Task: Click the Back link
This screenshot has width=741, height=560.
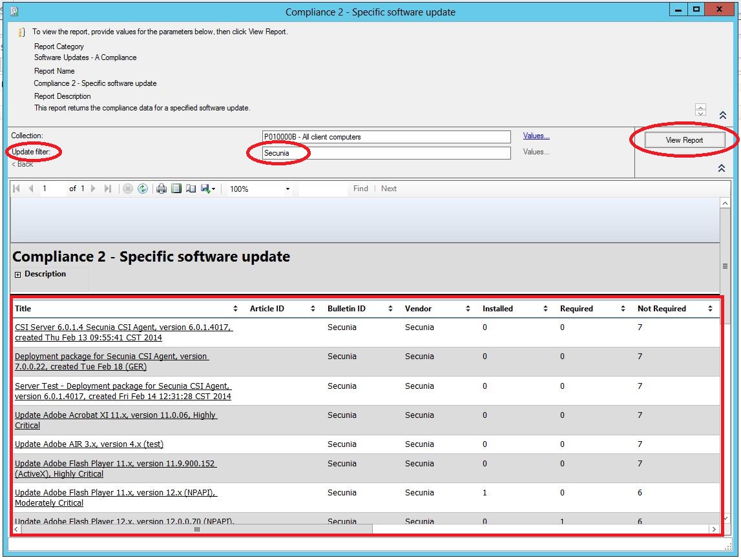Action: pos(22,164)
